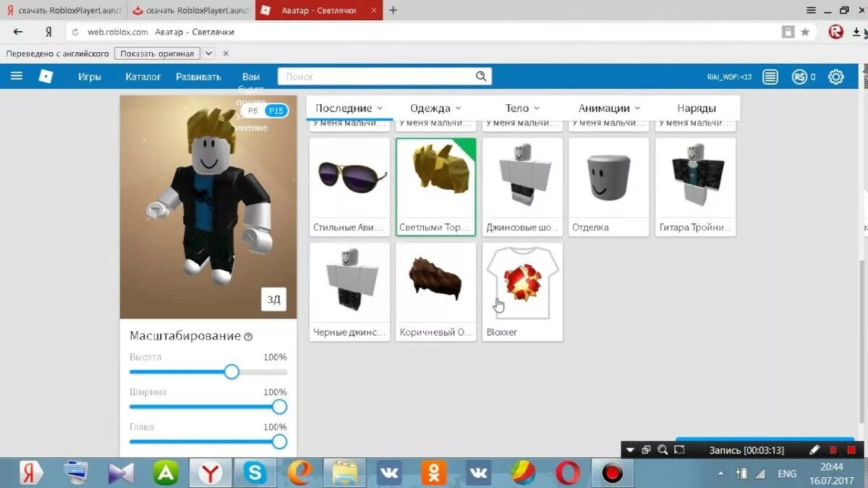
Task: Switch to the second RobloxPlayerLauncher browser tab
Action: click(190, 10)
